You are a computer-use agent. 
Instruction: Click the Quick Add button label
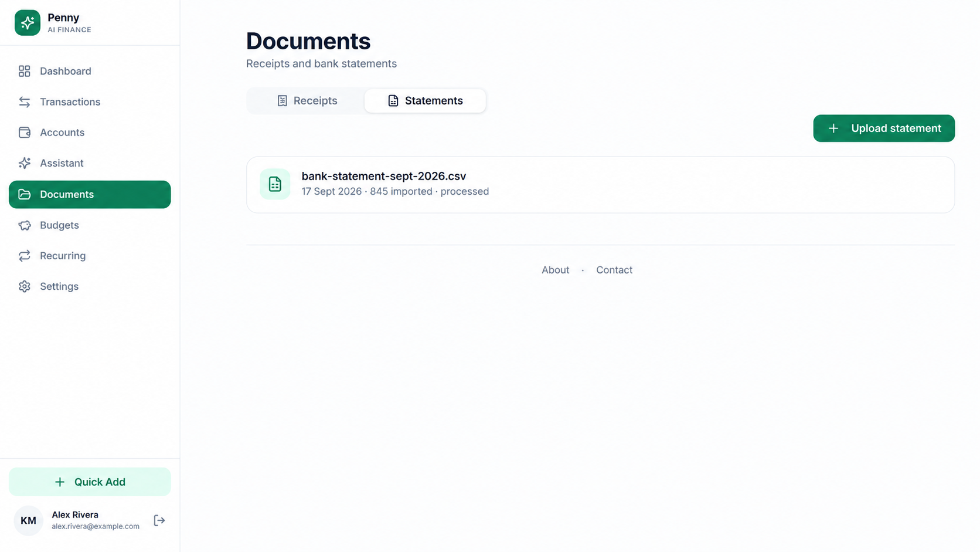tap(100, 482)
